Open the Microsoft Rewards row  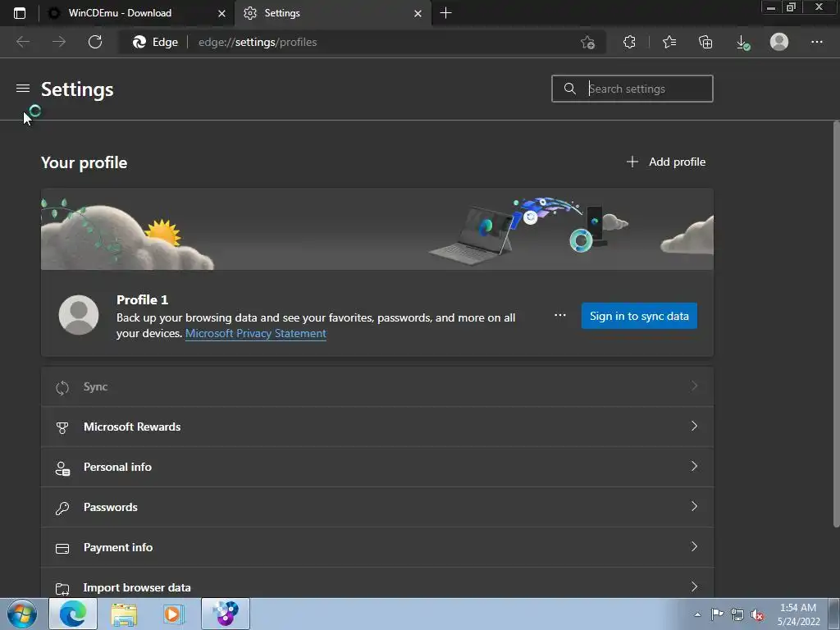377,427
